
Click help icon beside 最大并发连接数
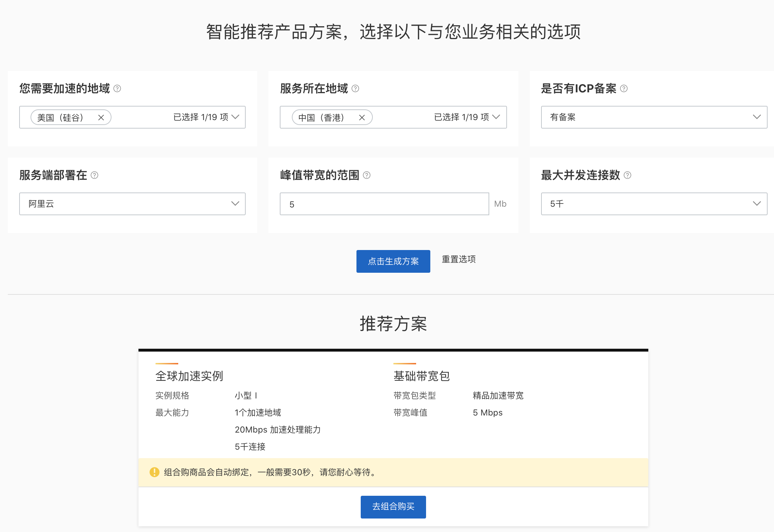coord(627,175)
